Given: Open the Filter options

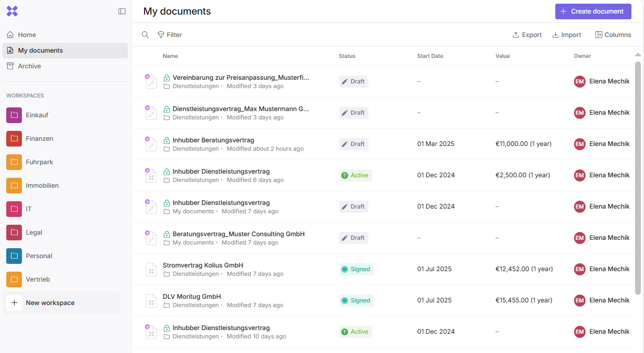Looking at the screenshot, I should click(x=170, y=35).
